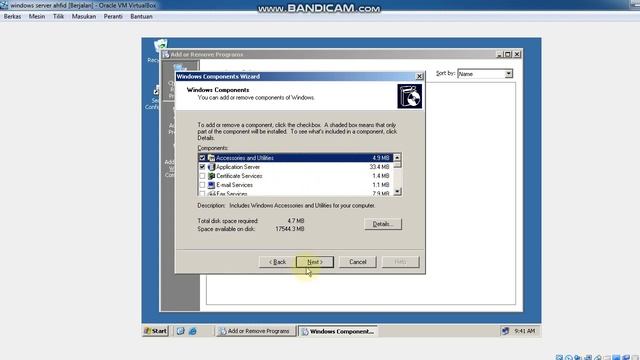Select the Application Server row label
The height and width of the screenshot is (360, 640).
click(x=238, y=167)
